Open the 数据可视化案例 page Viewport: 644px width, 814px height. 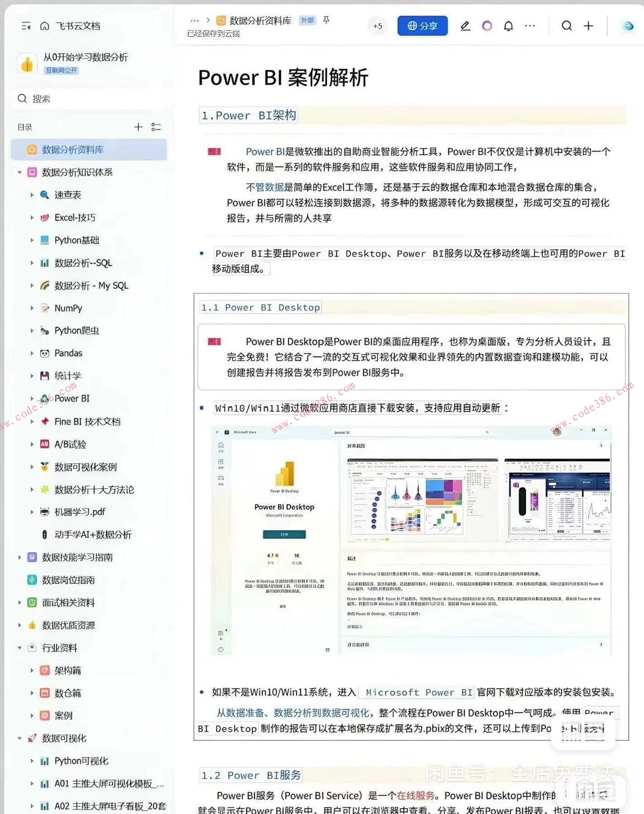point(85,467)
